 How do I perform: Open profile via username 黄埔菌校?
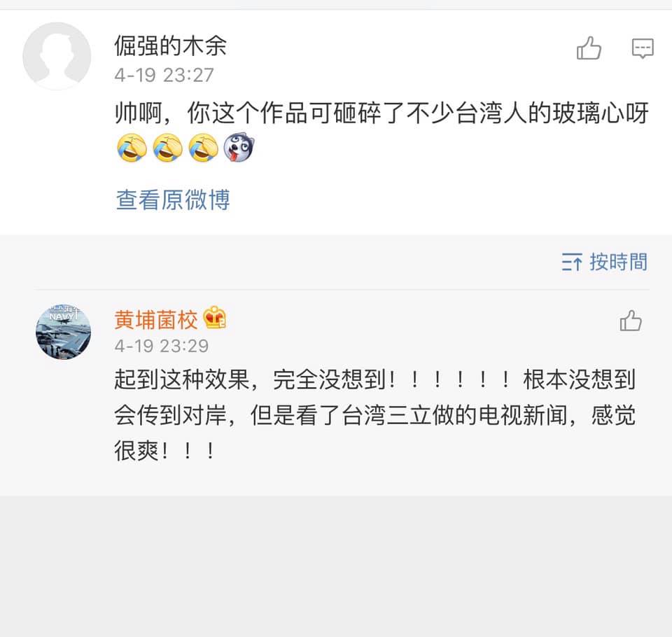click(x=156, y=320)
